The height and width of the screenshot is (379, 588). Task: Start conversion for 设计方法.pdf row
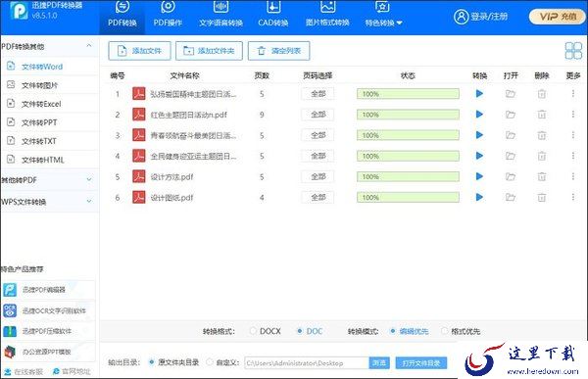click(x=479, y=176)
